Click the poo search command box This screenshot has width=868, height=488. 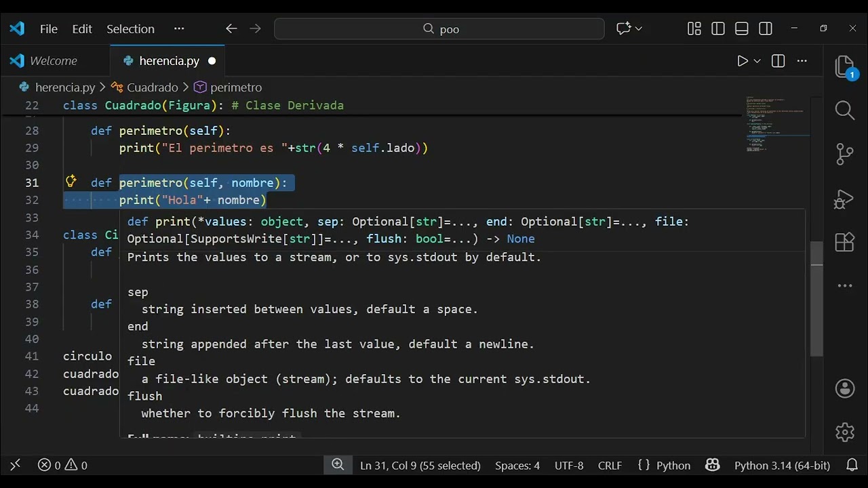click(x=439, y=28)
